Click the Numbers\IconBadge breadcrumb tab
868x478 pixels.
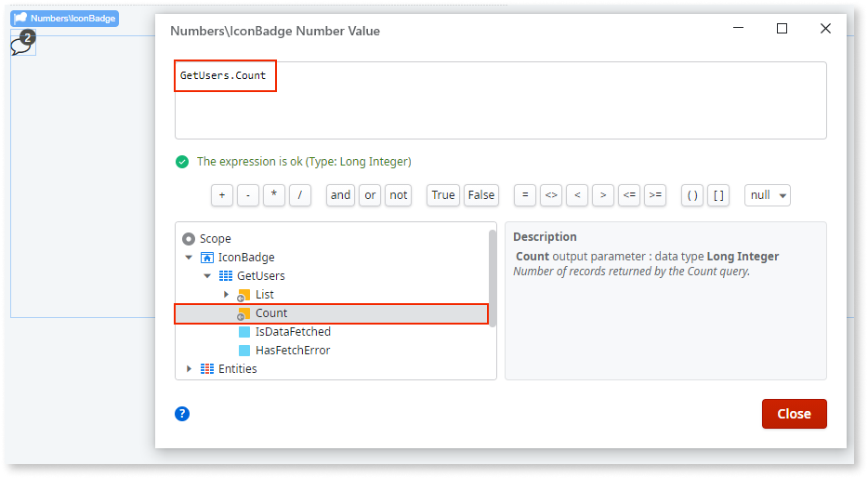point(65,18)
